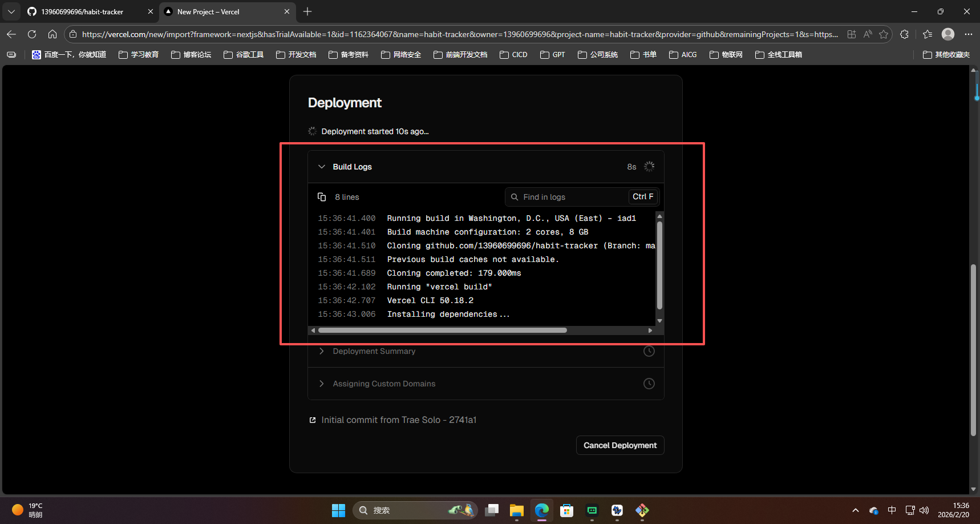Show hidden system tray icons
Screen dimensions: 980x524
[x=856, y=510]
